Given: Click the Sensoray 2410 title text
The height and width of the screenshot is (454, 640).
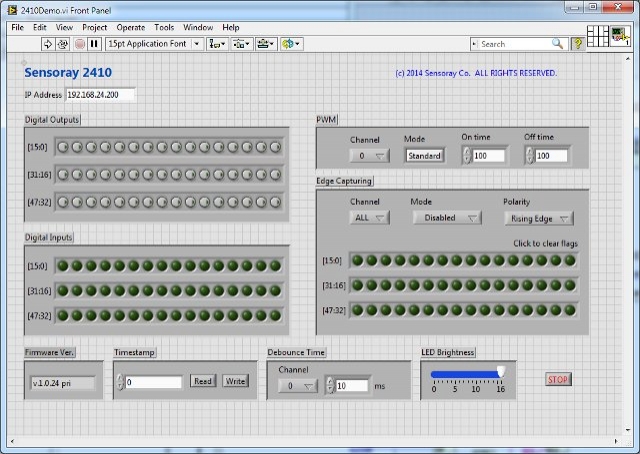Looking at the screenshot, I should click(x=68, y=73).
